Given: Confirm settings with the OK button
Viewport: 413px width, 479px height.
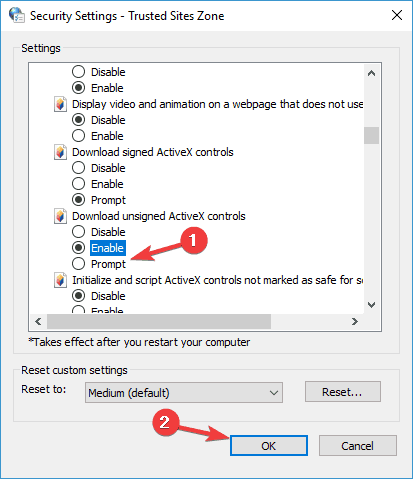Looking at the screenshot, I should pyautogui.click(x=269, y=446).
